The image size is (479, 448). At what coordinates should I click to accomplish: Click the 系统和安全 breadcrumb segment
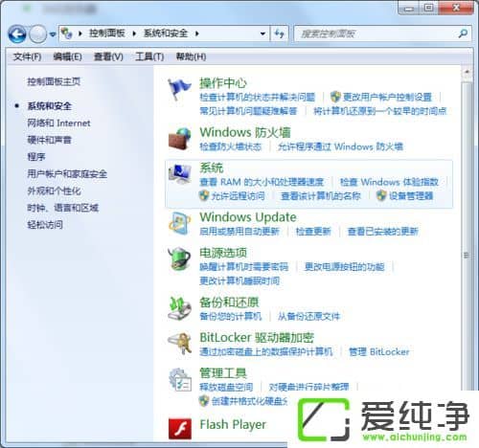(x=166, y=34)
